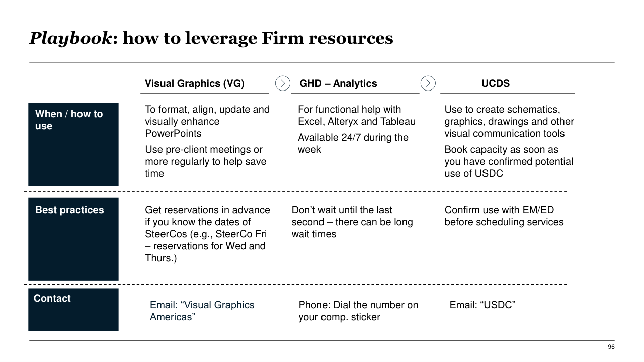Select the "Don't wait until the last second" text
644x362 pixels.
coord(352,222)
